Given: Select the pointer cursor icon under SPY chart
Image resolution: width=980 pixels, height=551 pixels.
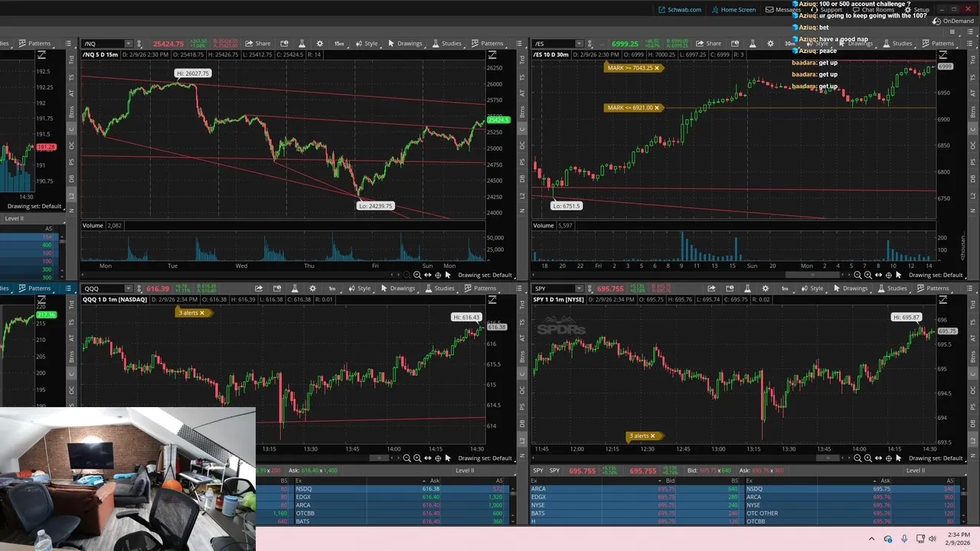Looking at the screenshot, I should pyautogui.click(x=898, y=458).
